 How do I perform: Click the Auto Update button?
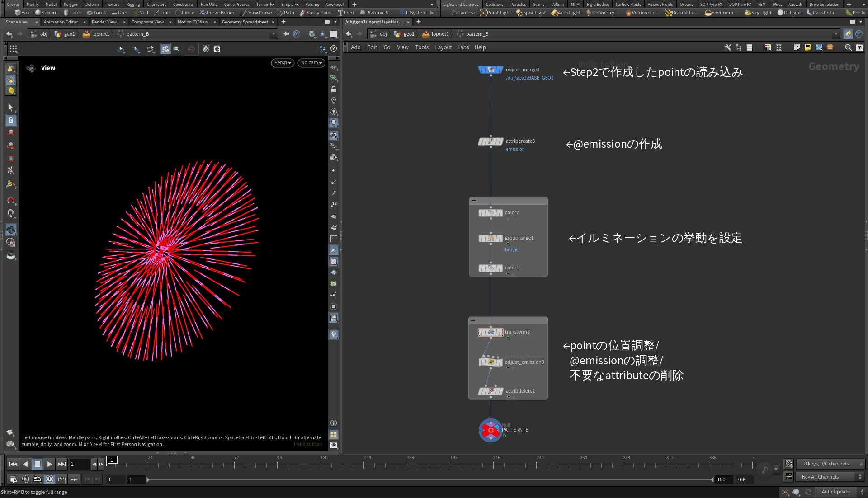click(835, 492)
